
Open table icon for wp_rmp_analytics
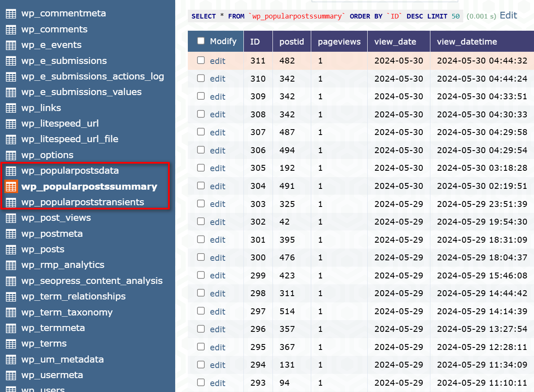pyautogui.click(x=11, y=265)
